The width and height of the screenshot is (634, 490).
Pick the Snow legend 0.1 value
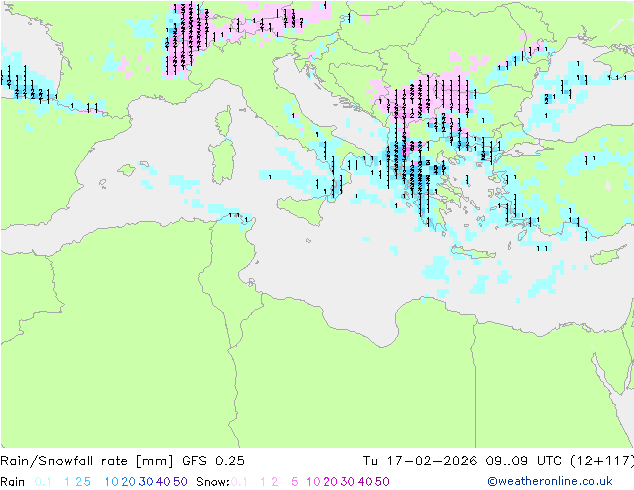point(239,482)
